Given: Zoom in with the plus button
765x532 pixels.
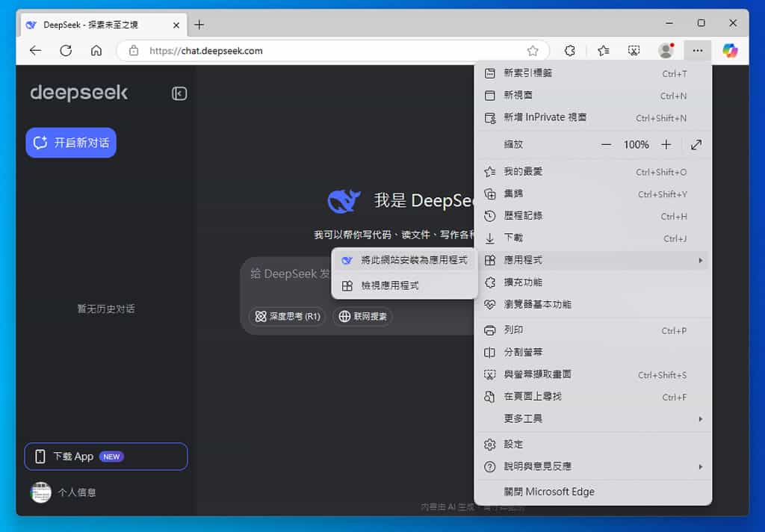Looking at the screenshot, I should click(666, 144).
